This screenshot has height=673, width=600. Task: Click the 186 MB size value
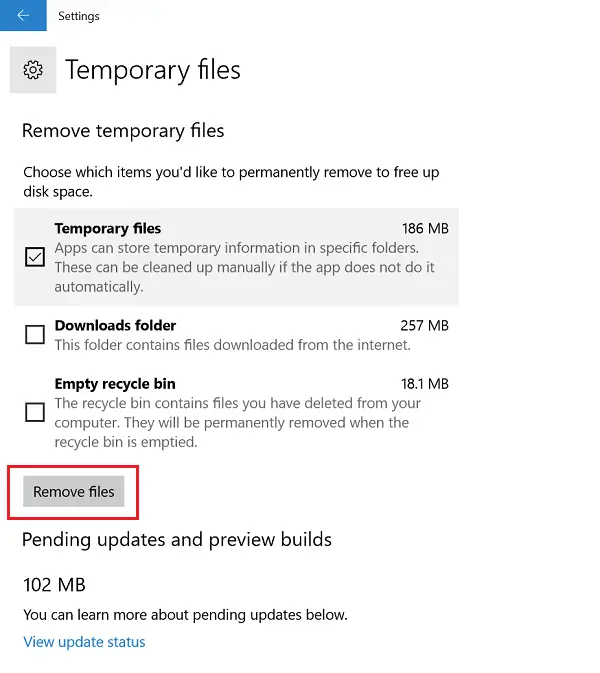(425, 228)
